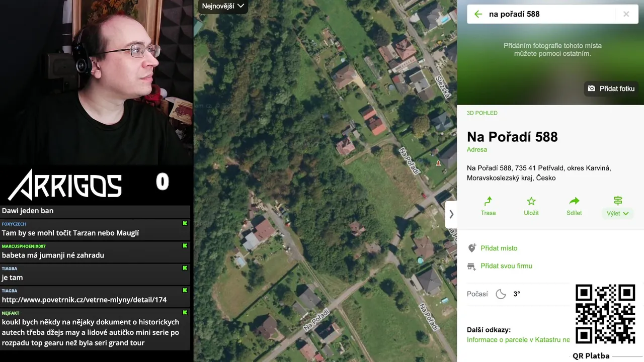Viewport: 644px width, 362px height.
Task: Click the back arrow in search box
Action: pyautogui.click(x=478, y=14)
